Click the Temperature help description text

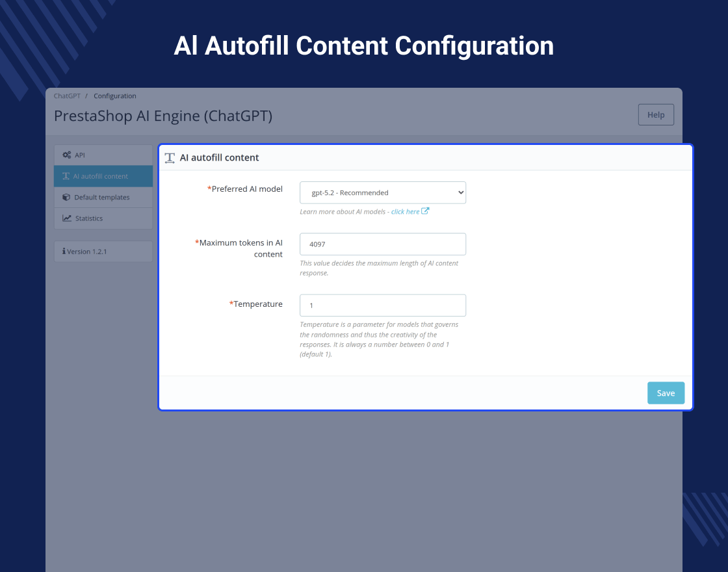click(379, 339)
